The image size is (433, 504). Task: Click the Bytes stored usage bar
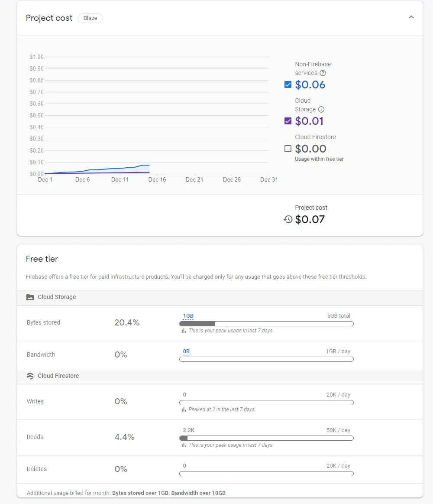tap(266, 324)
